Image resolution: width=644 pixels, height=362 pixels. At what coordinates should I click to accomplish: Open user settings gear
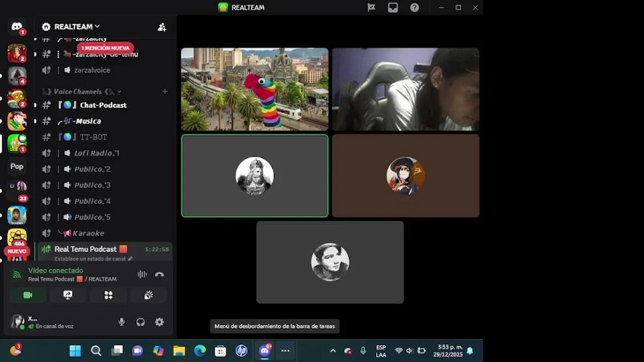tap(159, 322)
